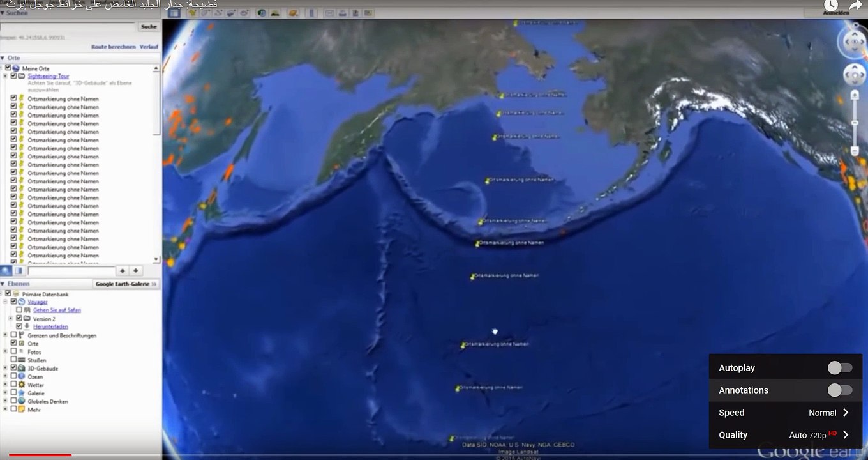Click the print toolbar icon
The width and height of the screenshot is (868, 460).
point(343,13)
